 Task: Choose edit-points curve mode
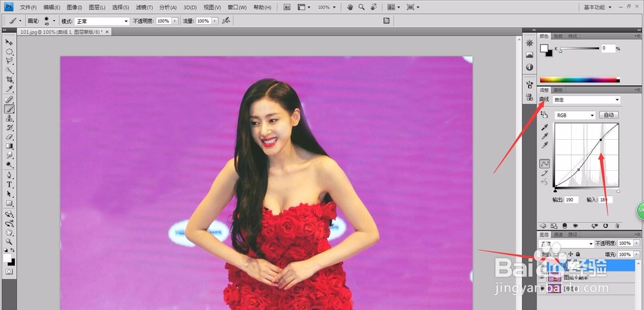[545, 164]
